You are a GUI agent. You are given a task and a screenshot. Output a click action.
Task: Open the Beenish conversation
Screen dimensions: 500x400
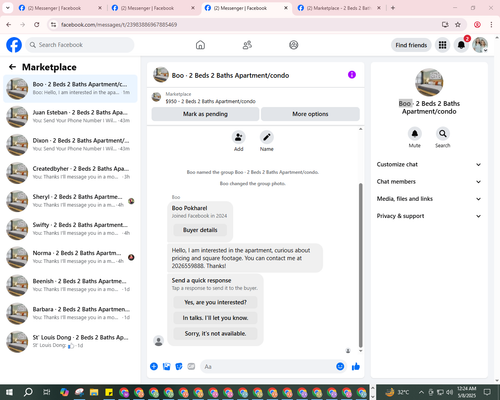click(x=70, y=285)
